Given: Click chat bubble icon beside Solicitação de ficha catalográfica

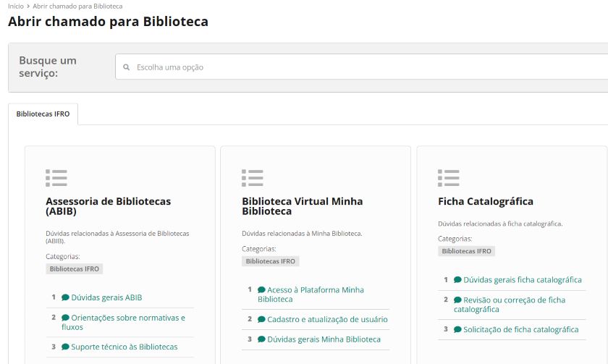Looking at the screenshot, I should pyautogui.click(x=457, y=329).
